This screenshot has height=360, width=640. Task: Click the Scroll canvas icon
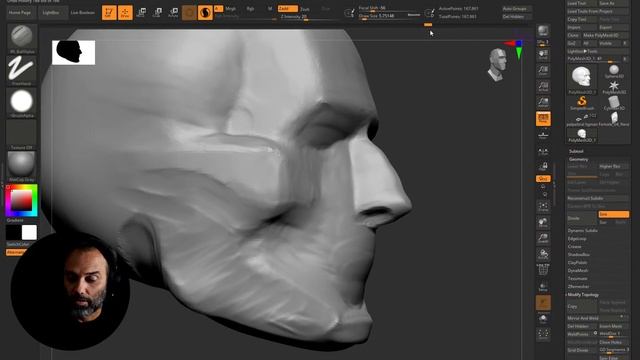543,55
